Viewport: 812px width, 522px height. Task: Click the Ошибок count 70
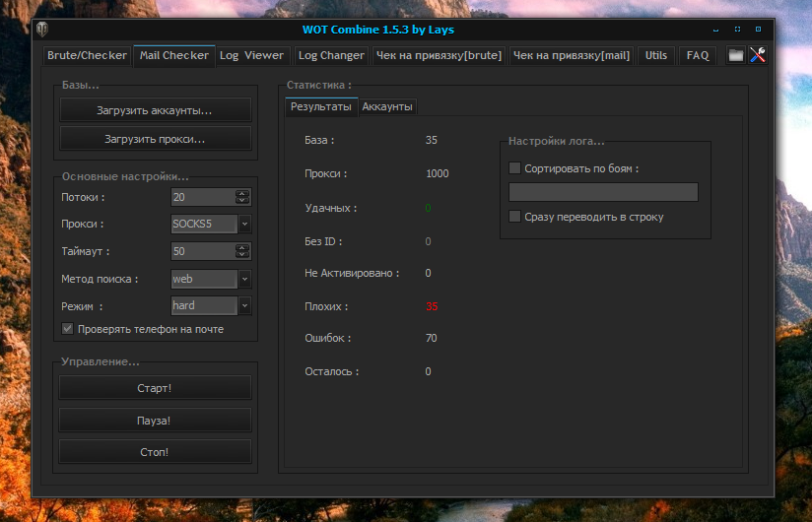(x=432, y=338)
